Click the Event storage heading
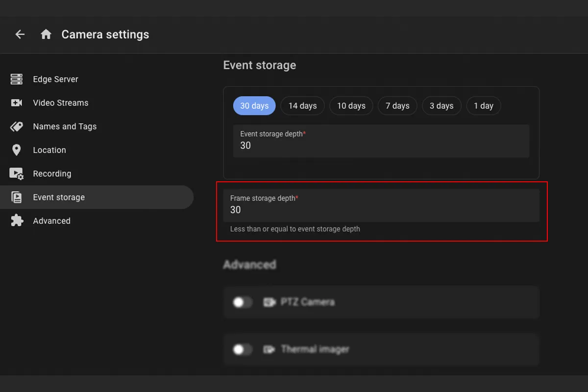This screenshot has width=588, height=392. click(x=260, y=65)
